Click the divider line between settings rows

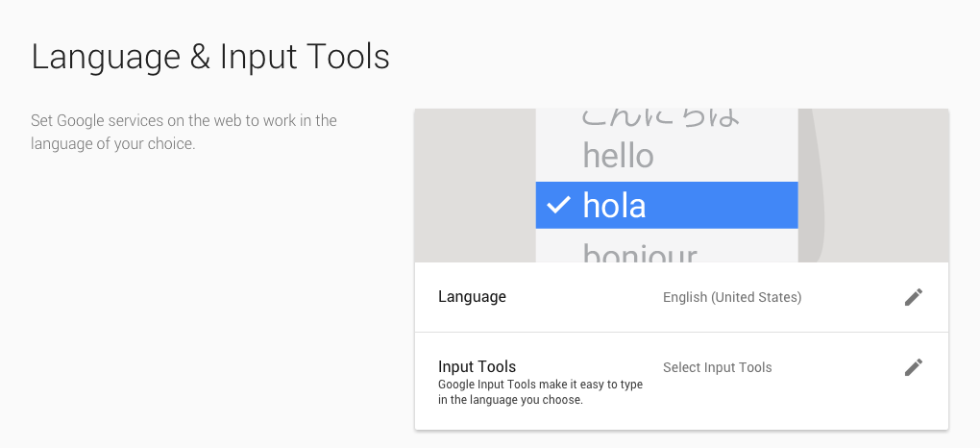(681, 333)
